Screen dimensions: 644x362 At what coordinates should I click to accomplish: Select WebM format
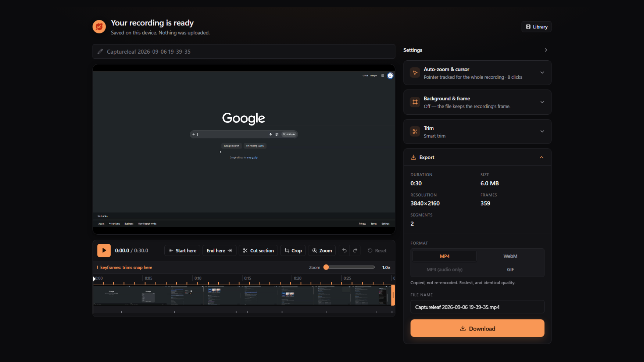pos(510,256)
